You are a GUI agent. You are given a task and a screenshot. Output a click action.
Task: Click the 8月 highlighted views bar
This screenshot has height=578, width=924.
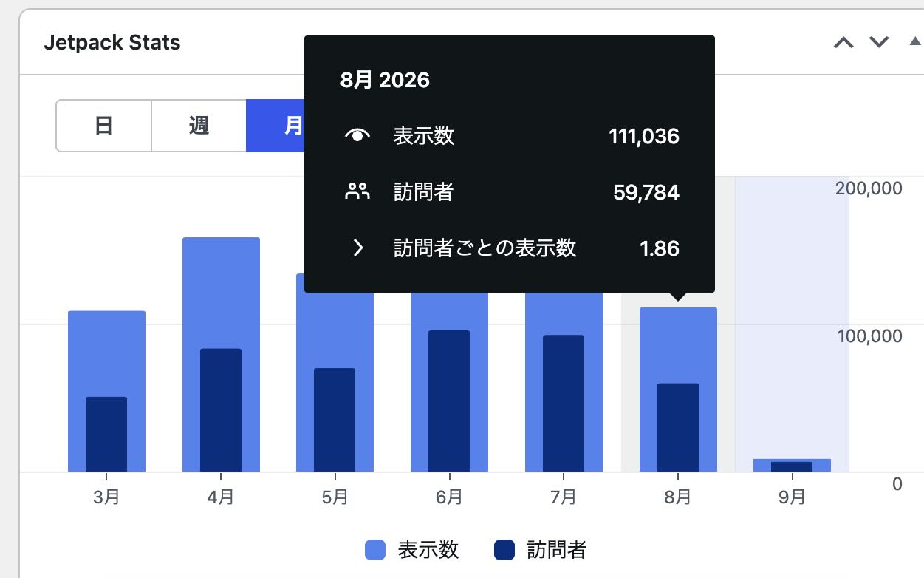pyautogui.click(x=678, y=344)
